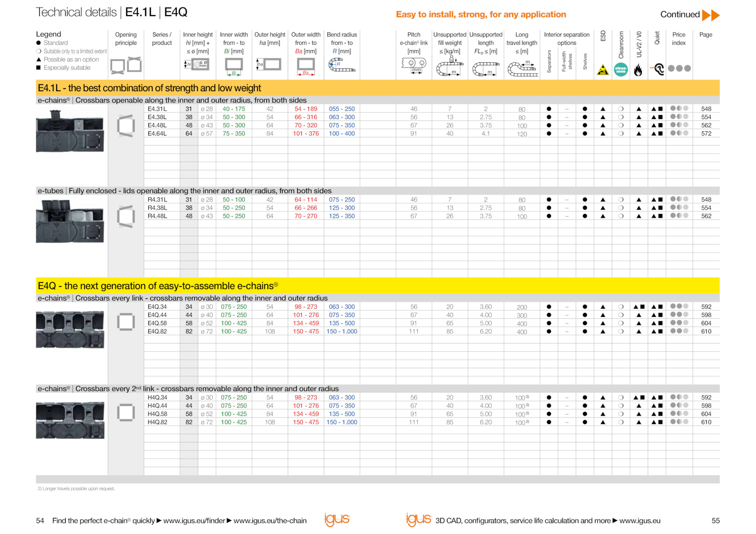
Task: Click the yellow E4Q section heading banner
Action: point(378,286)
